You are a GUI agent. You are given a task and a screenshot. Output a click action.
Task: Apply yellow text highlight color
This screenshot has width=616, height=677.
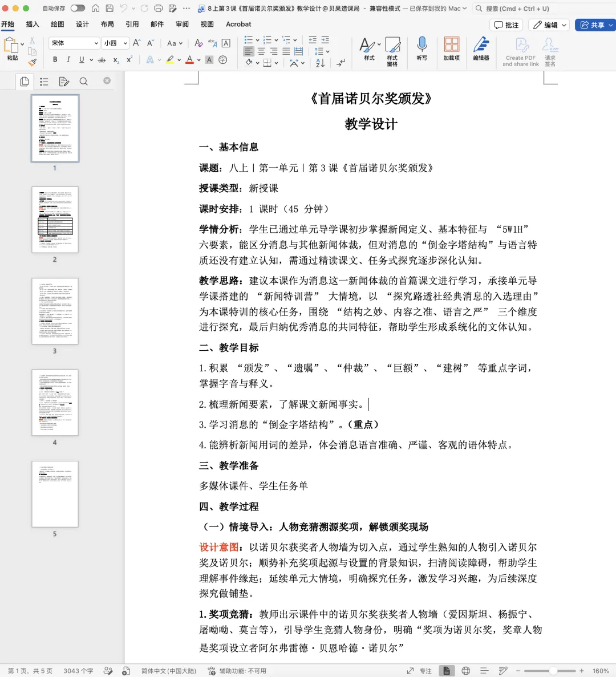pos(170,59)
